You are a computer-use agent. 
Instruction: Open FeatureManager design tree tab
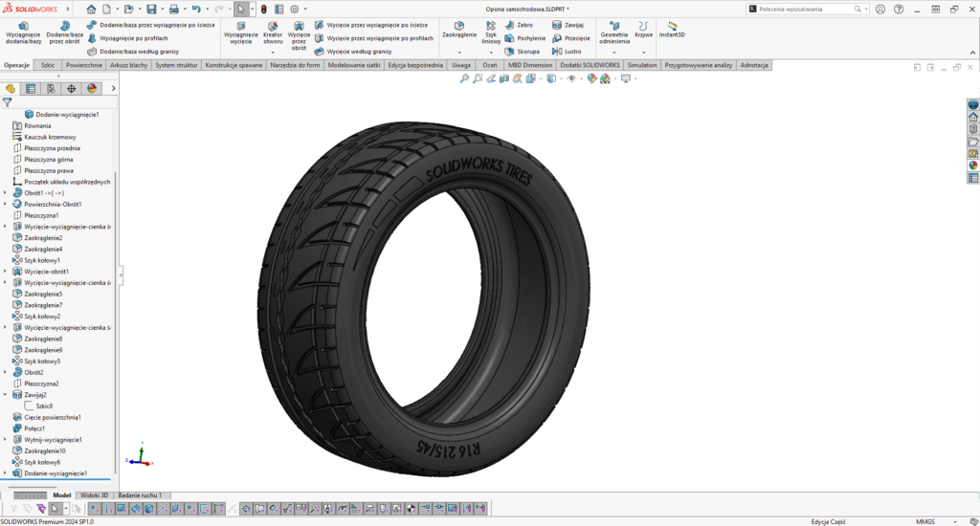click(11, 89)
